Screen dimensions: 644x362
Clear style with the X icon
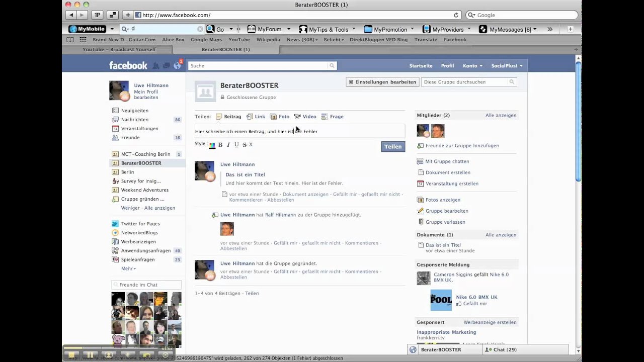pos(251,144)
